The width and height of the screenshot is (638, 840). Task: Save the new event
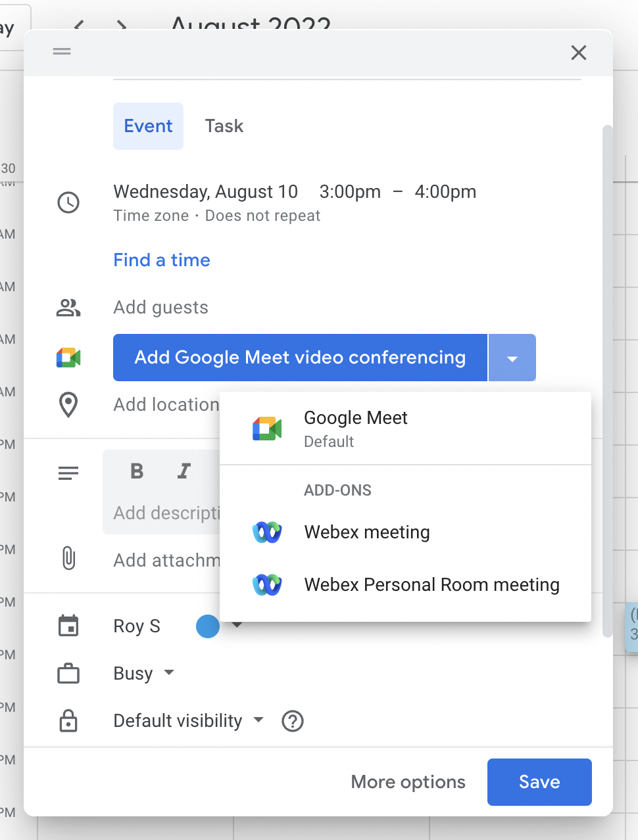pos(539,782)
